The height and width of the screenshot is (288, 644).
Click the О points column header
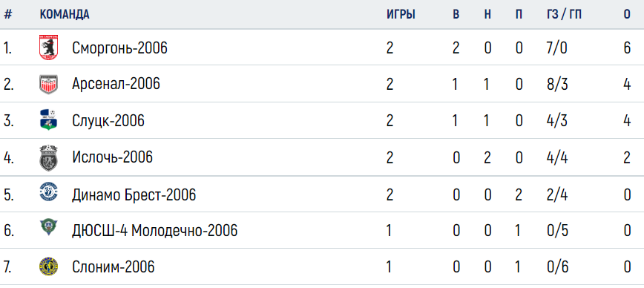click(x=627, y=14)
